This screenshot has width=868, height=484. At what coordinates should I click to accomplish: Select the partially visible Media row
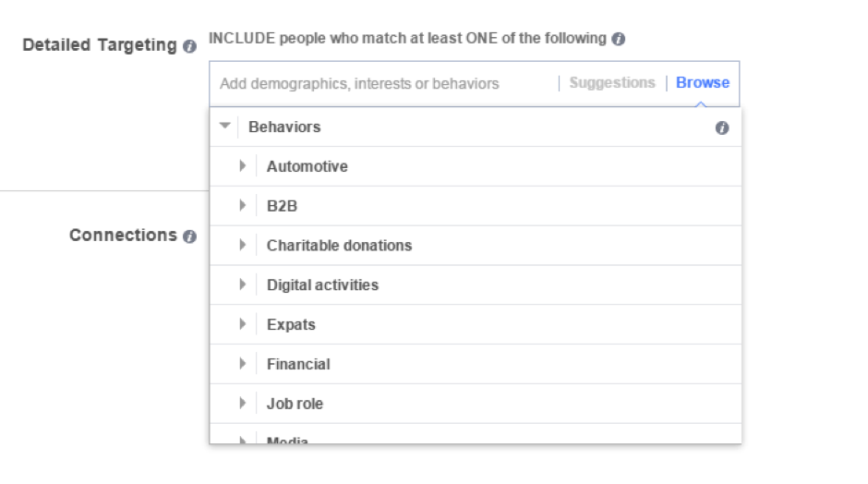[476, 435]
